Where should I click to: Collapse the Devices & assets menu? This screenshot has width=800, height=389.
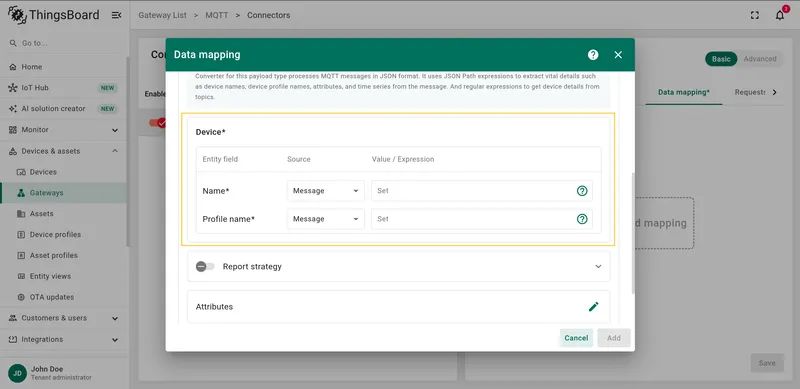[x=64, y=151]
